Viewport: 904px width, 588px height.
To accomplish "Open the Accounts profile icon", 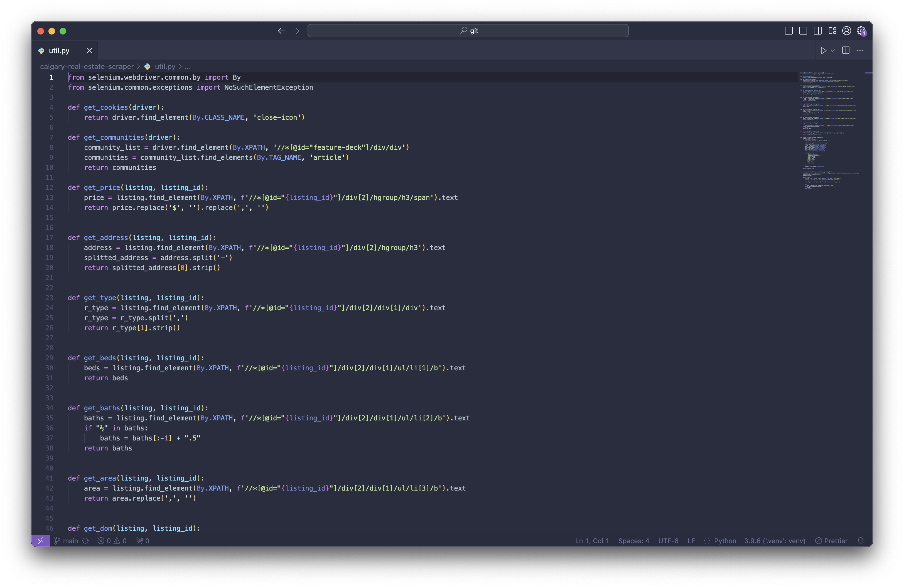I will click(847, 31).
